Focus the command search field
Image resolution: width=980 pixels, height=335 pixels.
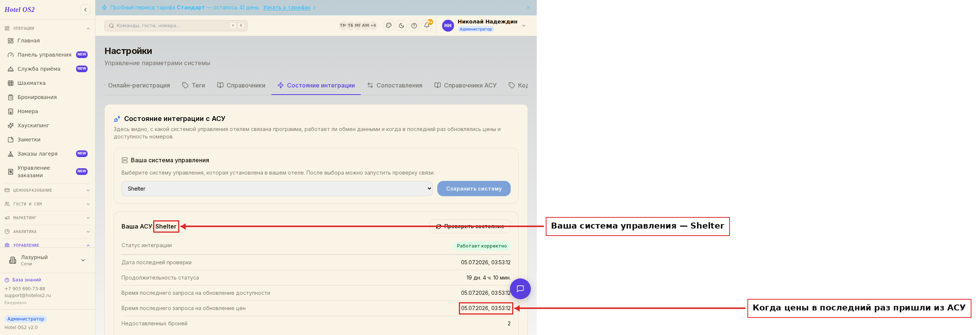pos(176,25)
